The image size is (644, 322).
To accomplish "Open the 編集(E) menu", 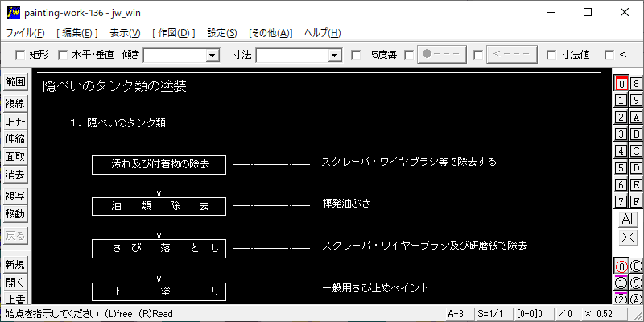I will click(77, 33).
